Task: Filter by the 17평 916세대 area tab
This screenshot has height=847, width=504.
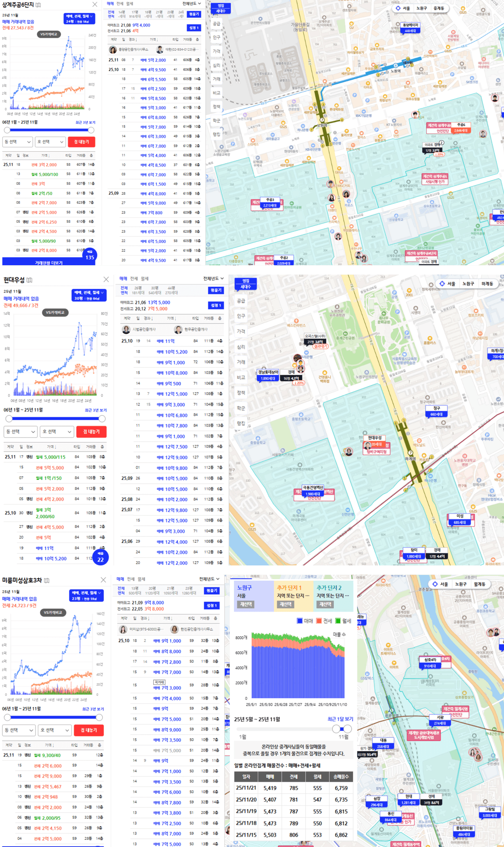Action: pyautogui.click(x=134, y=14)
